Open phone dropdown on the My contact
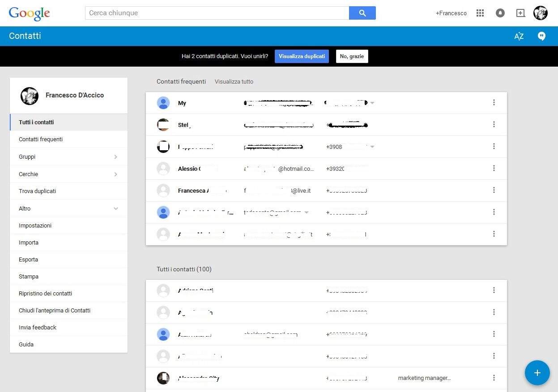Viewport: 558px width, 392px height. (372, 103)
